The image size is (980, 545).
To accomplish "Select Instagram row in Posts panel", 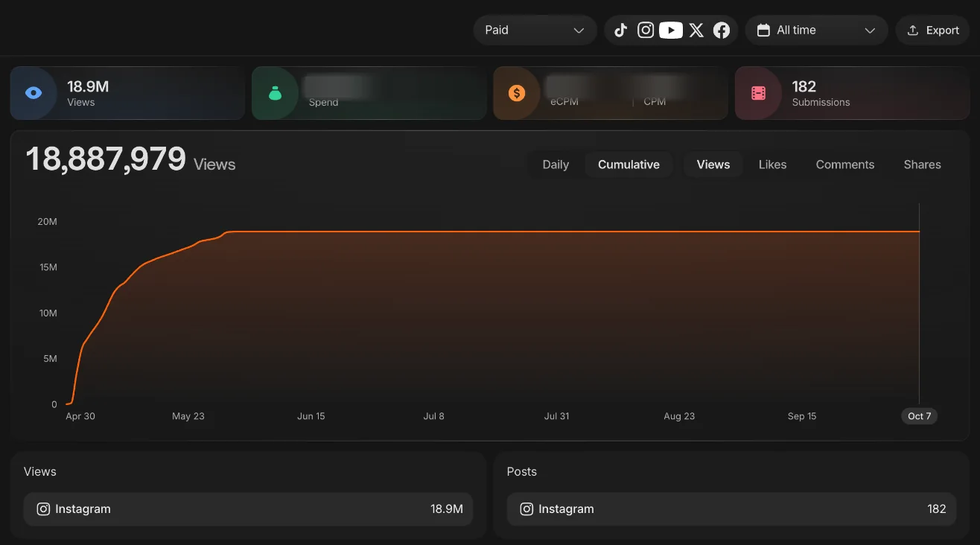I will [731, 509].
